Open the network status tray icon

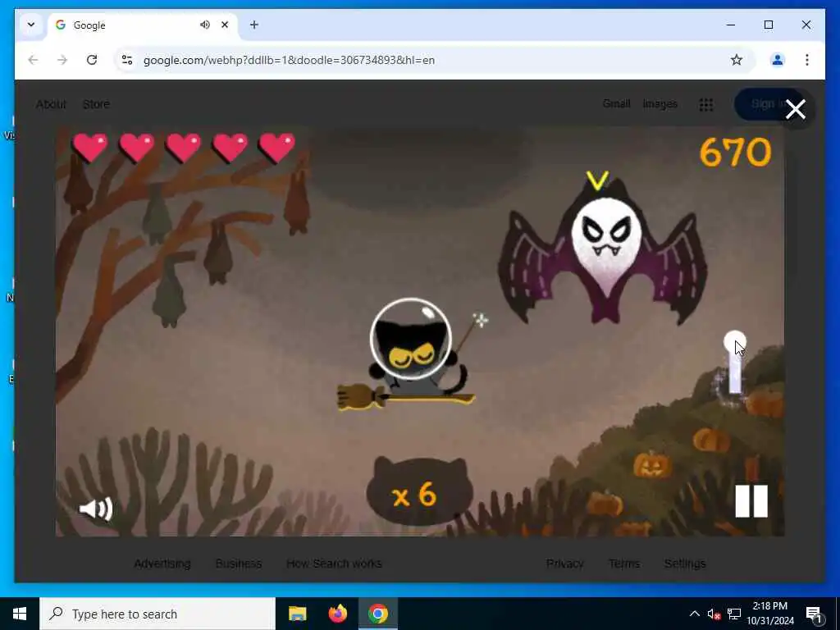(734, 614)
